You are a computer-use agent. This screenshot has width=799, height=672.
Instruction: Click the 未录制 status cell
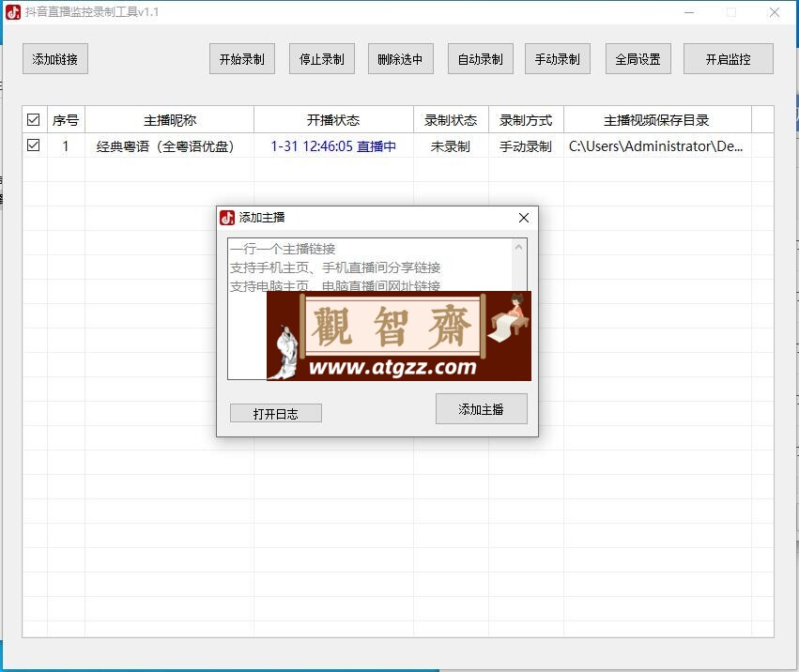[x=451, y=146]
